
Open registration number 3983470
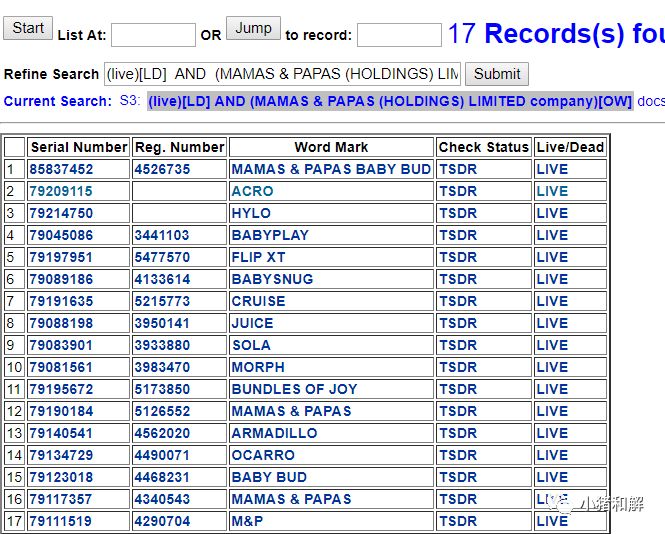point(162,367)
